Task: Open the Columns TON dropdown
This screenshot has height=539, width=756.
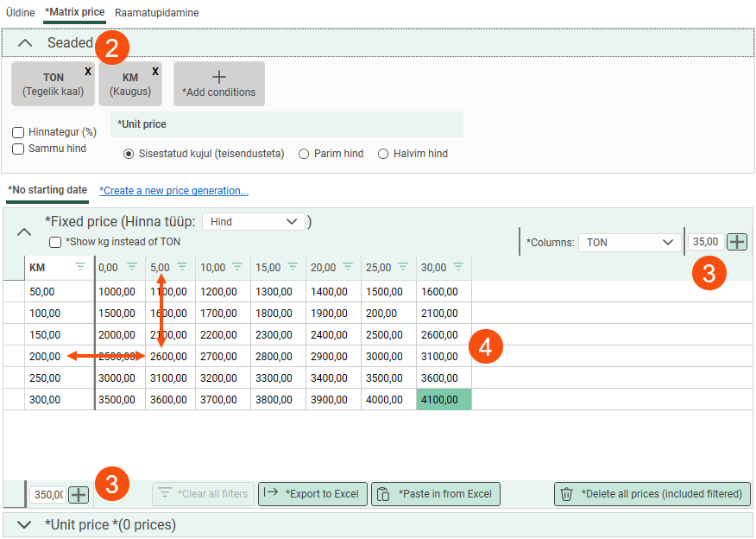Action: click(x=629, y=243)
